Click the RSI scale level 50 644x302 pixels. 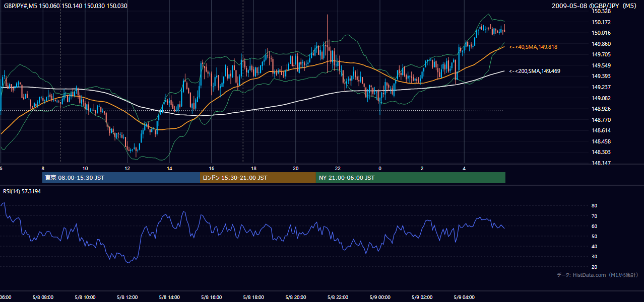[594, 236]
